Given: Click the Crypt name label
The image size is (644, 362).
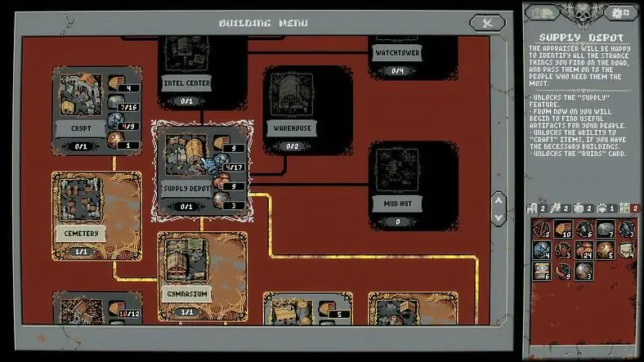Looking at the screenshot, I should pyautogui.click(x=81, y=128).
